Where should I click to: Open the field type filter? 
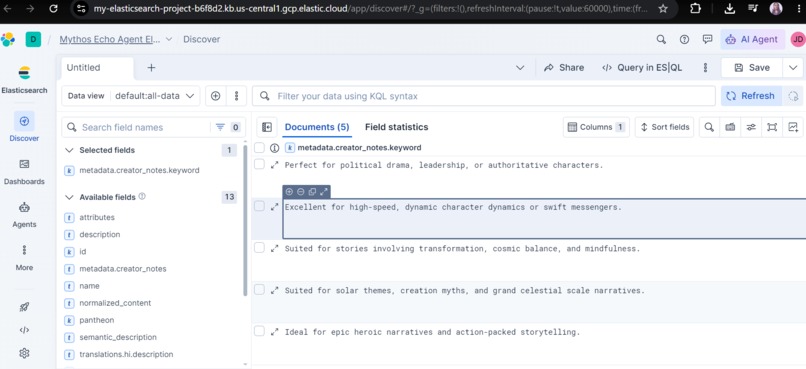227,127
